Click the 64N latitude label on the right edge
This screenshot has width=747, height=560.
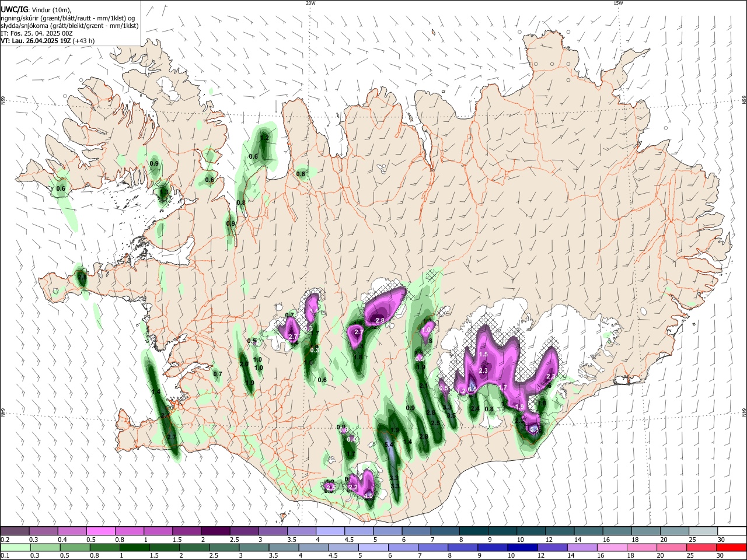click(x=744, y=412)
